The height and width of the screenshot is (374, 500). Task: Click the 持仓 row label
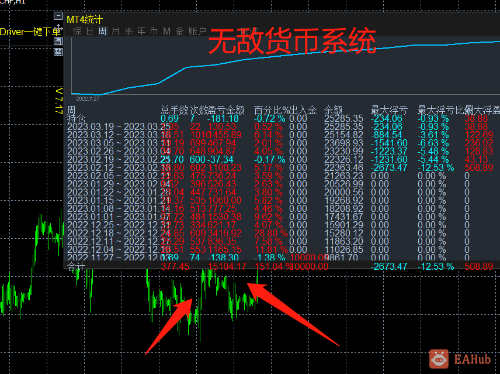point(76,118)
